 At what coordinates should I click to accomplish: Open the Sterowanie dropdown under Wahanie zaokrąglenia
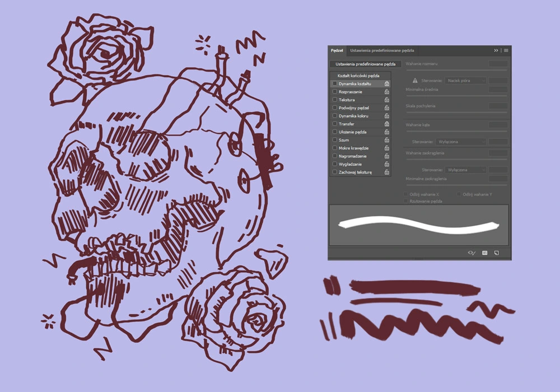click(465, 170)
